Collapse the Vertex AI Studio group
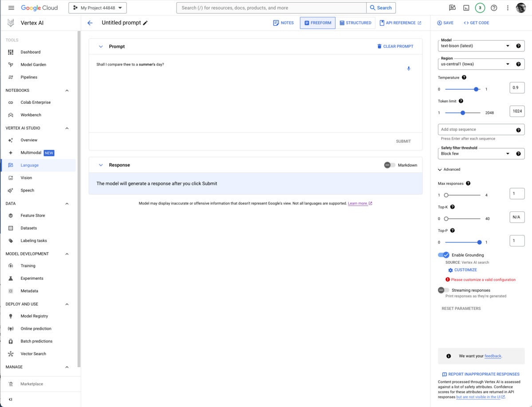The width and height of the screenshot is (532, 407). pyautogui.click(x=67, y=128)
